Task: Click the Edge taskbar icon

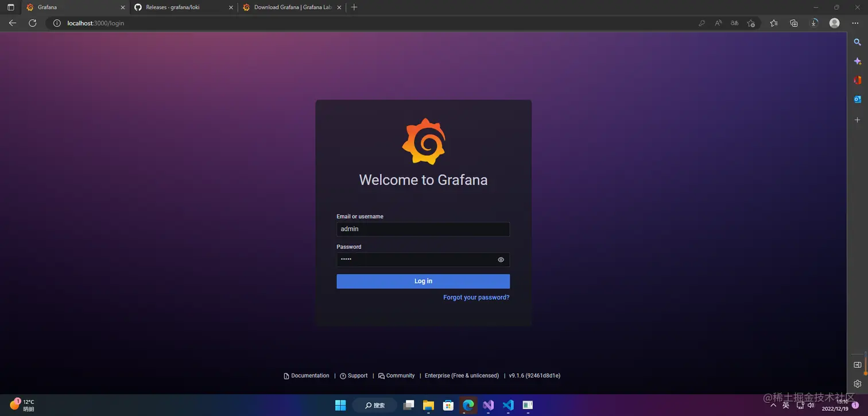Action: (x=468, y=405)
